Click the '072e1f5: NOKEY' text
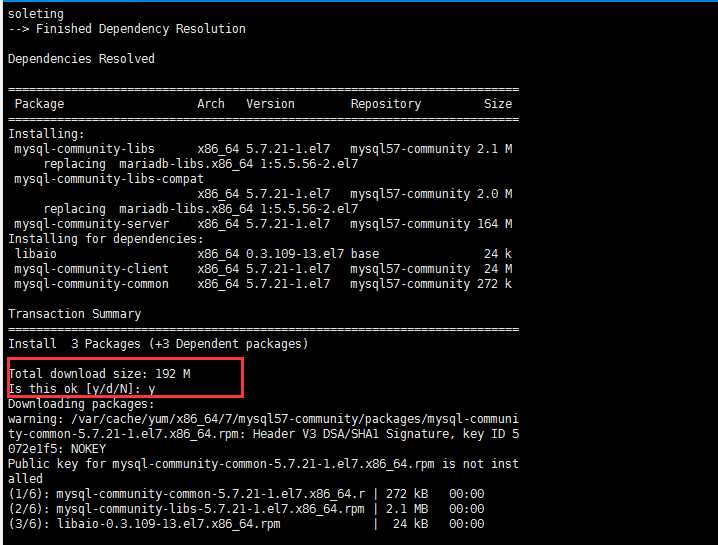The image size is (718, 545). point(57,449)
